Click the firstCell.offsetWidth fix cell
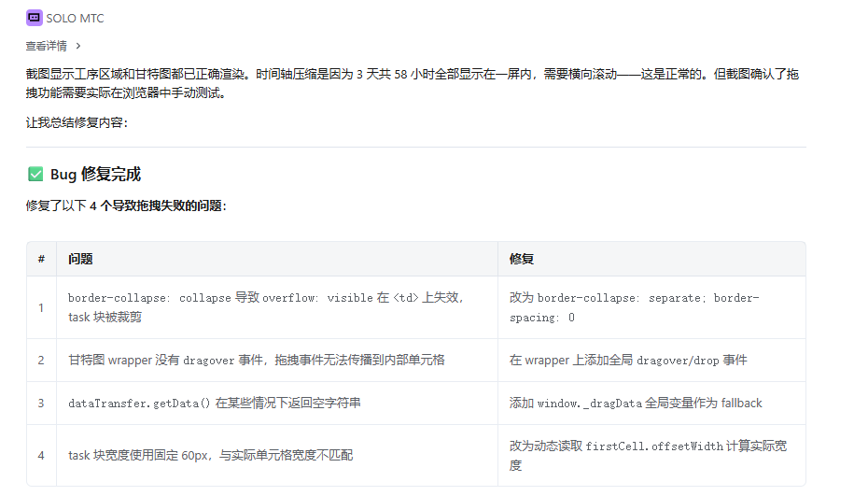The height and width of the screenshot is (496, 868). 651,456
